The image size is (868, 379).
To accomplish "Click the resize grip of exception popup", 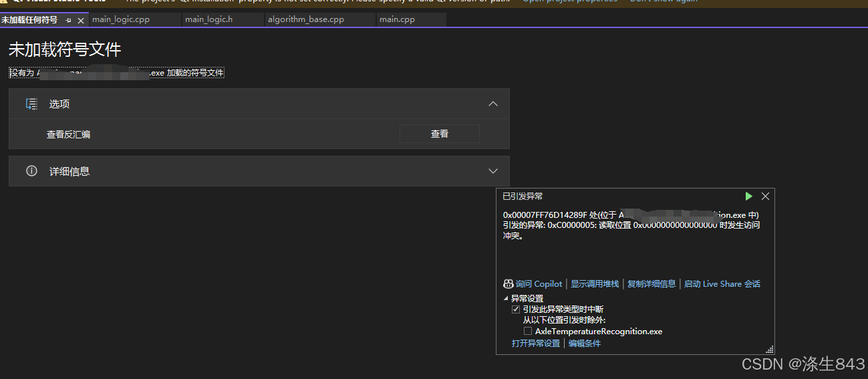I will point(770,349).
